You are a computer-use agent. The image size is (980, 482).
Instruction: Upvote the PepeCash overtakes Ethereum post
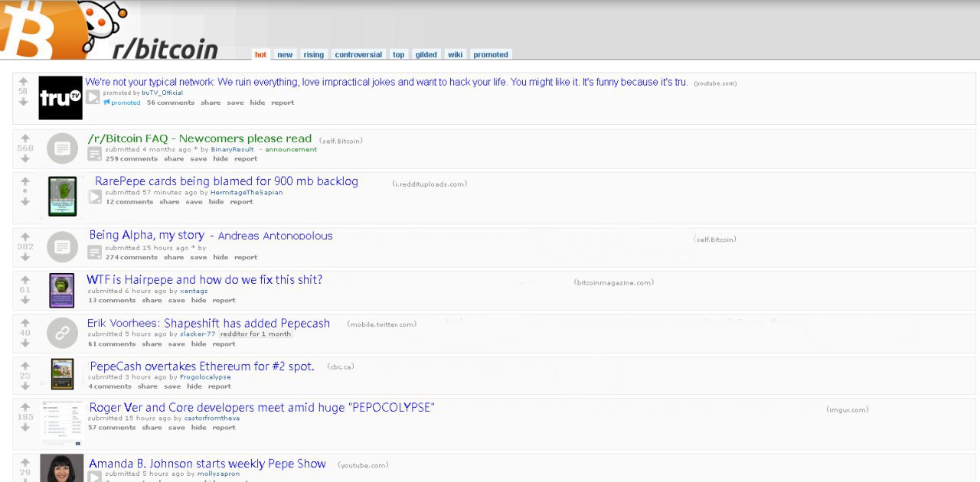(x=25, y=366)
